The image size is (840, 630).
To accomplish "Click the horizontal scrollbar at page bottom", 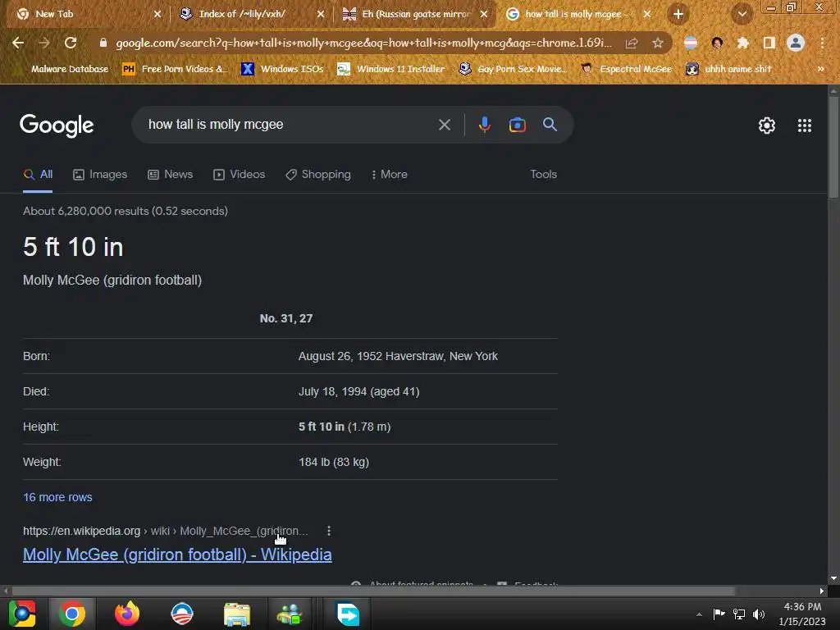I will pos(373,591).
